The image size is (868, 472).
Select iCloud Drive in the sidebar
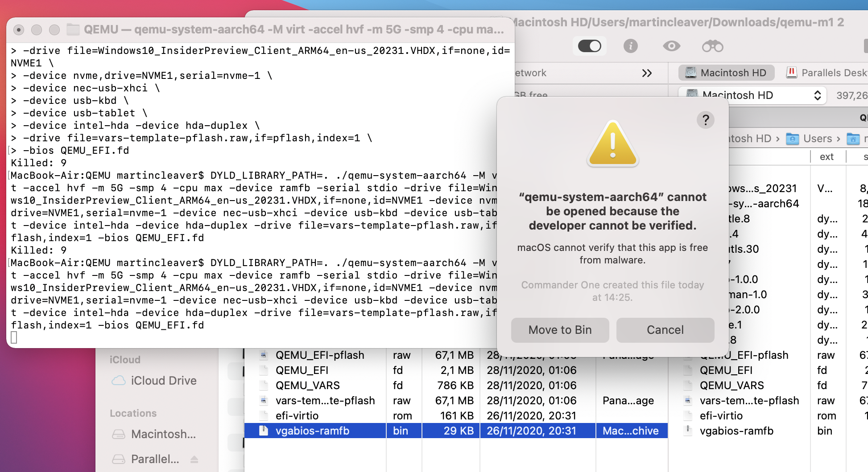154,381
